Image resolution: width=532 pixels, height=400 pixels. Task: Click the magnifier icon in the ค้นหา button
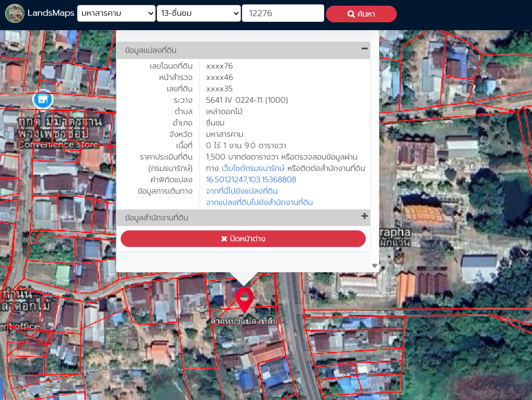point(351,14)
